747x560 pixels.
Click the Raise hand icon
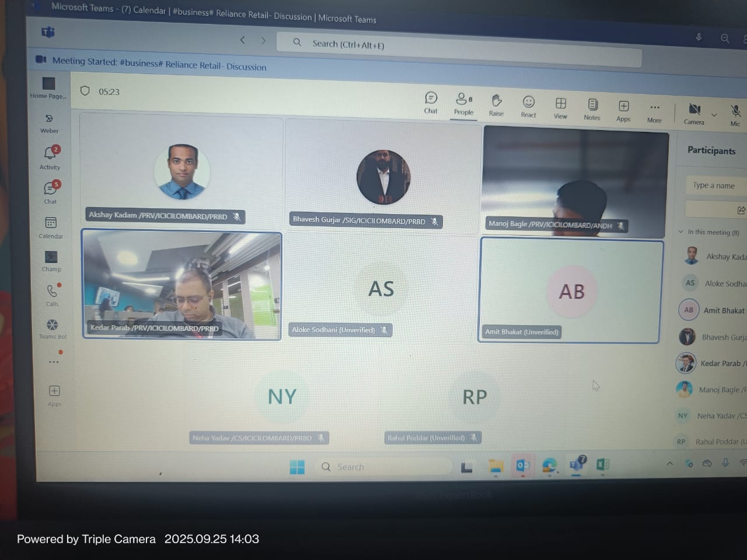[x=496, y=105]
